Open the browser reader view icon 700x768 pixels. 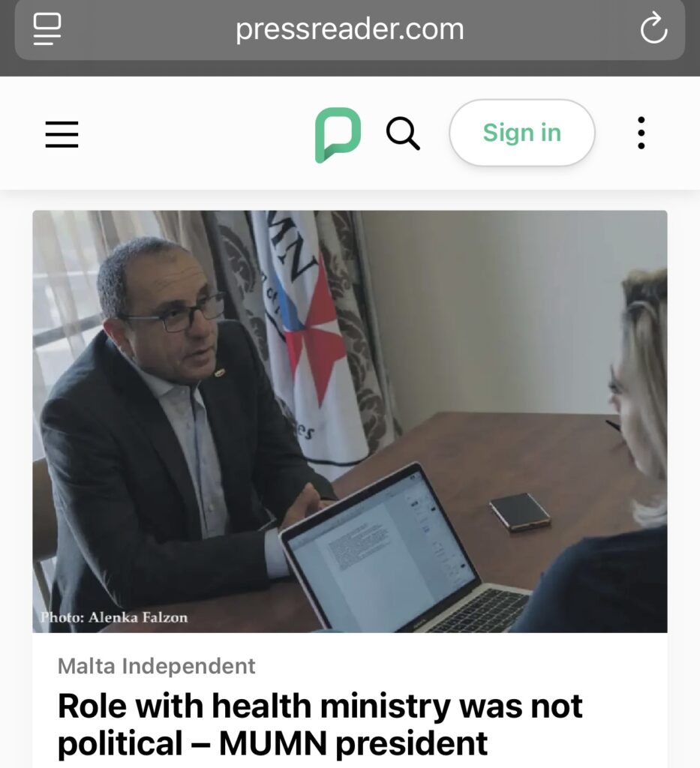(x=47, y=29)
